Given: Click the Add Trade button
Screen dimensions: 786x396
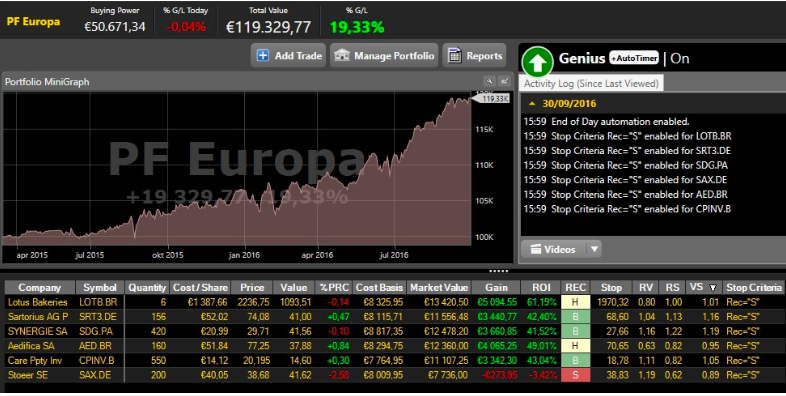Looking at the screenshot, I should click(x=289, y=56).
